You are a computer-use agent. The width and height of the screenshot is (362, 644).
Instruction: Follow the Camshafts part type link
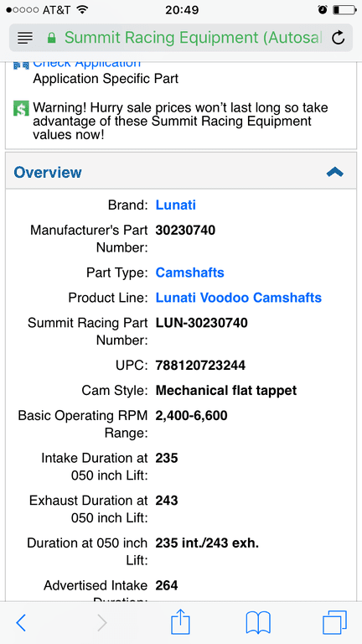point(189,273)
